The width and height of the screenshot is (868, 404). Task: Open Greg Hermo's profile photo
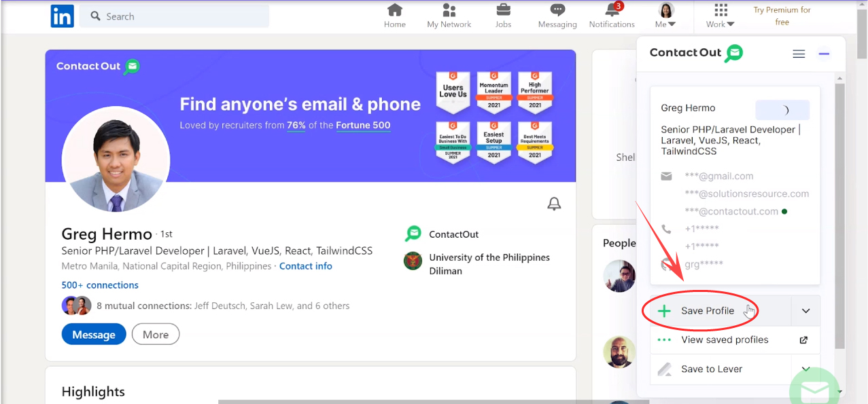tap(116, 159)
